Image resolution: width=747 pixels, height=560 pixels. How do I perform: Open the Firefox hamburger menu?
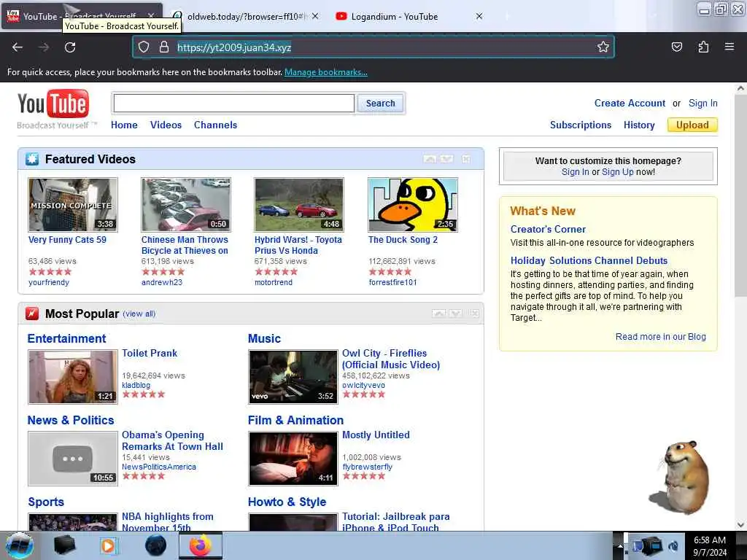(x=729, y=47)
